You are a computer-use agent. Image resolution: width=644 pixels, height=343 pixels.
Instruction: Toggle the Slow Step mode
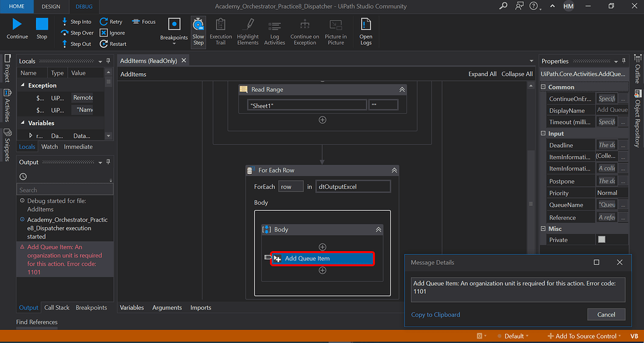click(x=198, y=31)
